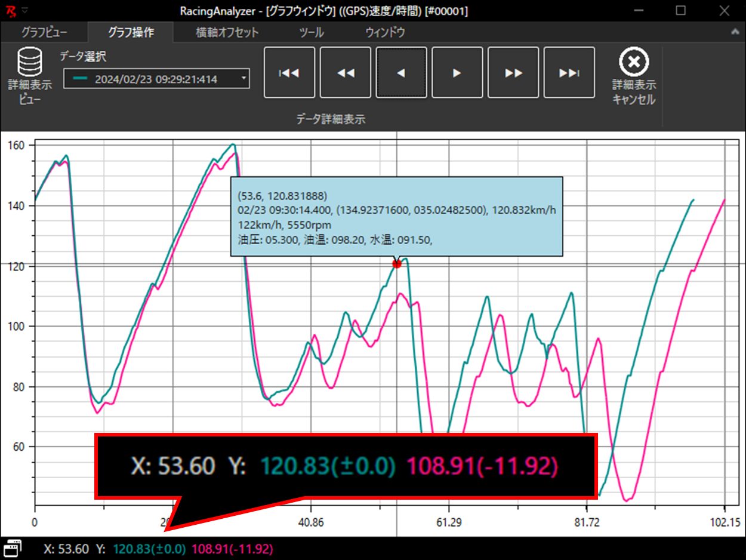Jump to first data point button
This screenshot has height=560, width=746.
tap(289, 73)
